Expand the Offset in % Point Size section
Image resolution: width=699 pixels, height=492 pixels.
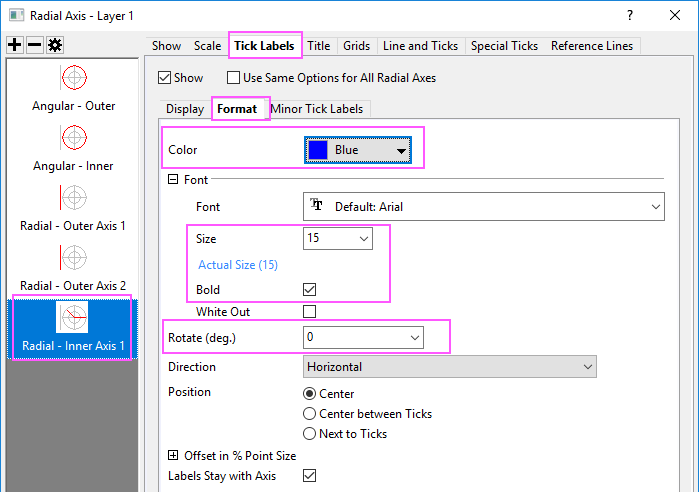(x=174, y=455)
